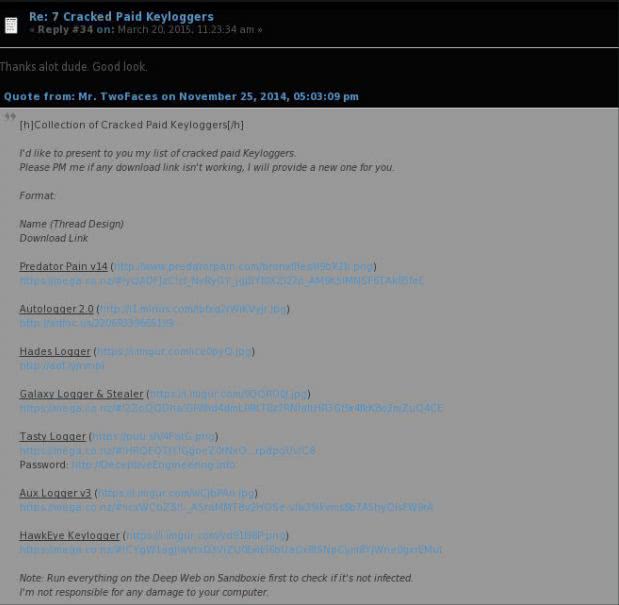Click the 'Reply #34 on:' timestamp text

pos(146,30)
